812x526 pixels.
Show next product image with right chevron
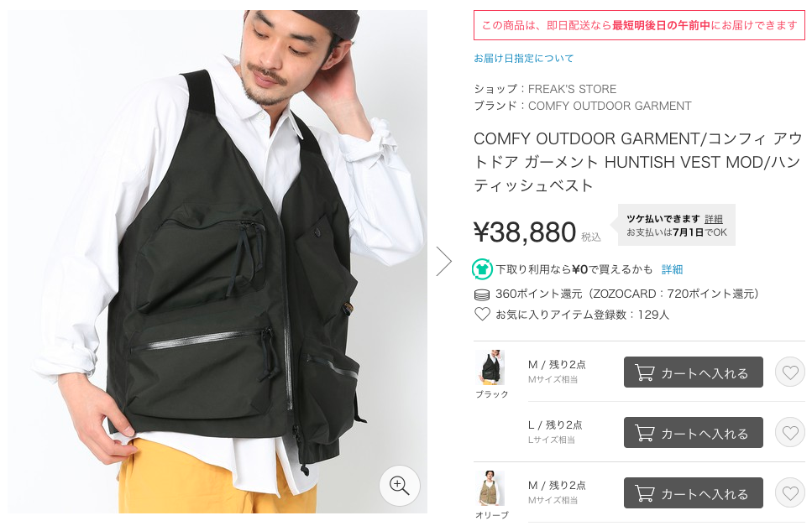pyautogui.click(x=444, y=261)
